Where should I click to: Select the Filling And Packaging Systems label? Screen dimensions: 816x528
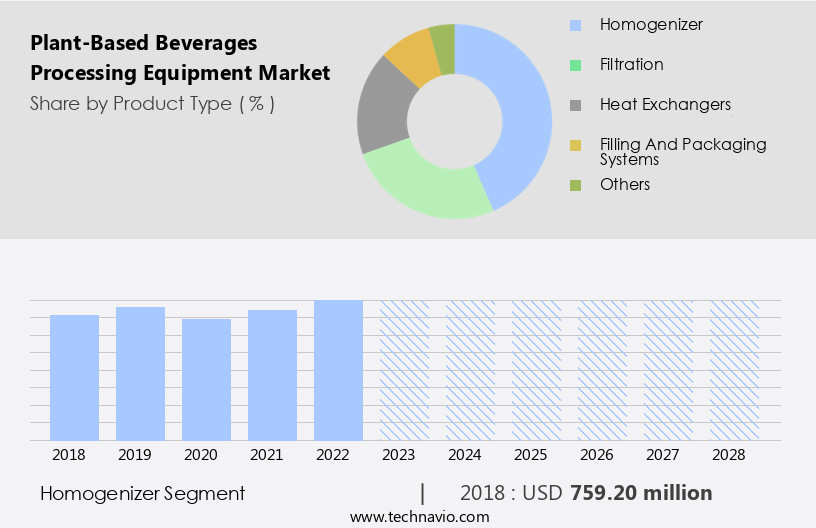[x=683, y=151]
